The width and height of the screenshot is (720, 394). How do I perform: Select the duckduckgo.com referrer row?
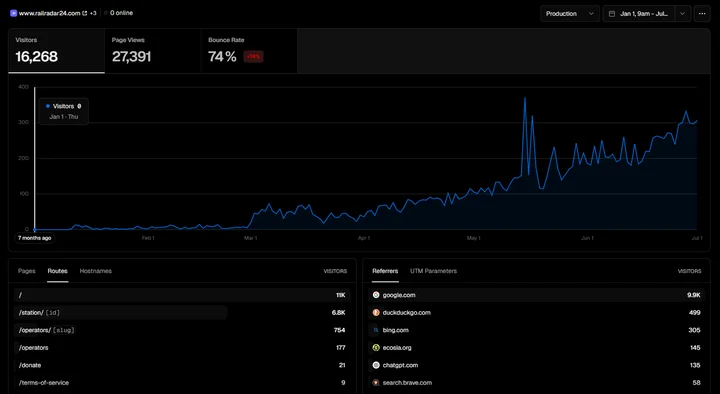point(536,313)
